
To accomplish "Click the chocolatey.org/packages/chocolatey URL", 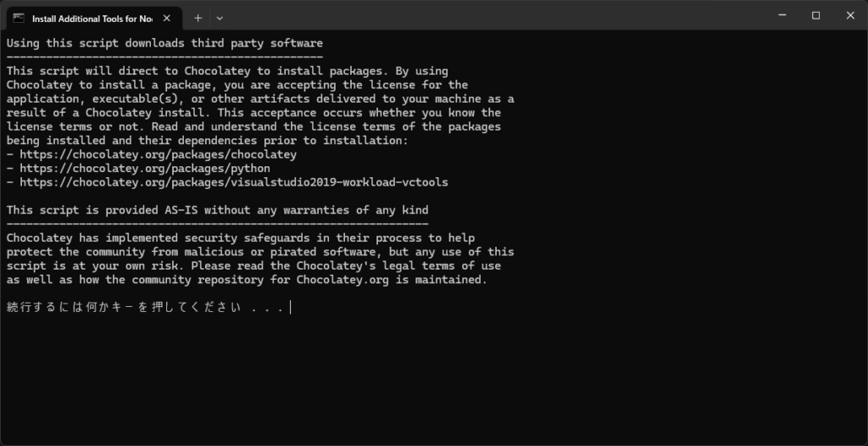I will click(159, 154).
